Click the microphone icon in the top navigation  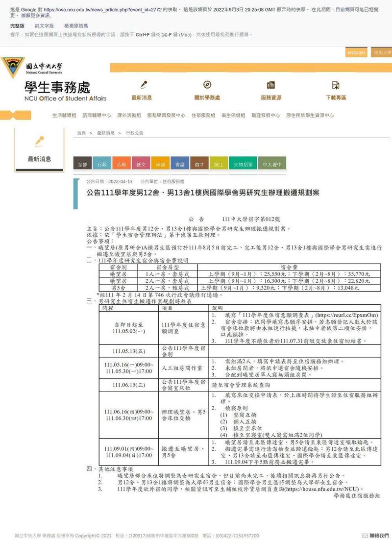point(144,85)
